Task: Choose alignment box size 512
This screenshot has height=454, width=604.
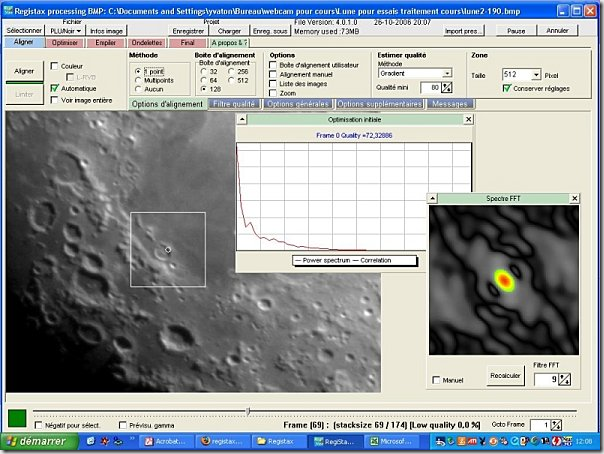Action: pos(231,80)
